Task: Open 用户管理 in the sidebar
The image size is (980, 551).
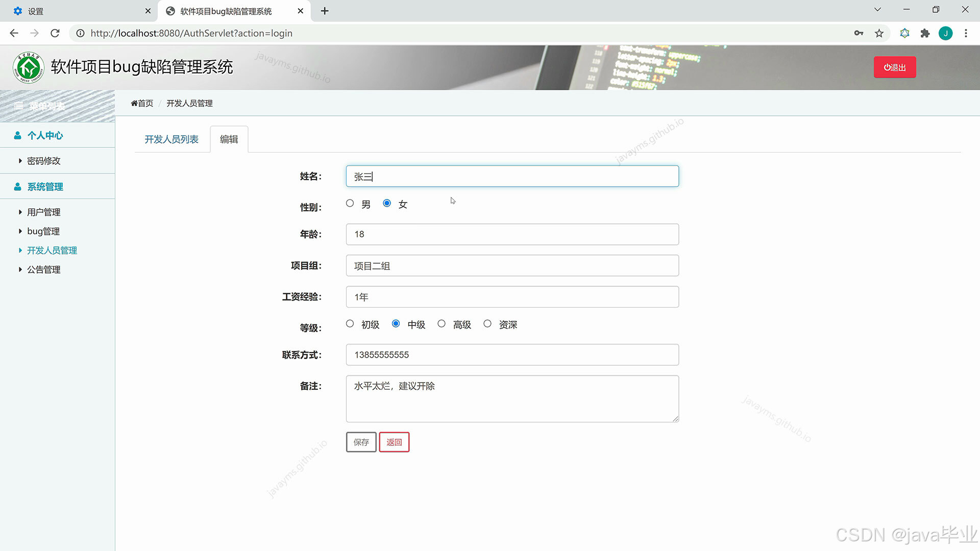Action: tap(43, 212)
